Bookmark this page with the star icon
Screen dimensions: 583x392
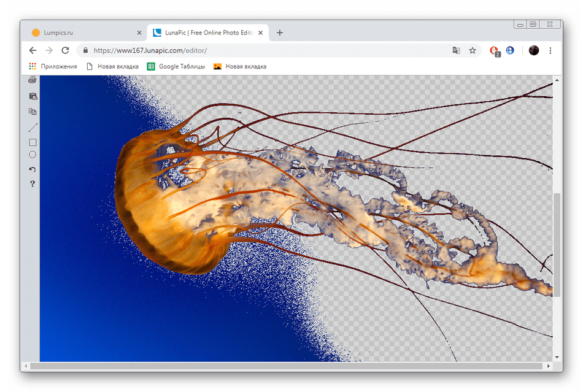[x=473, y=50]
